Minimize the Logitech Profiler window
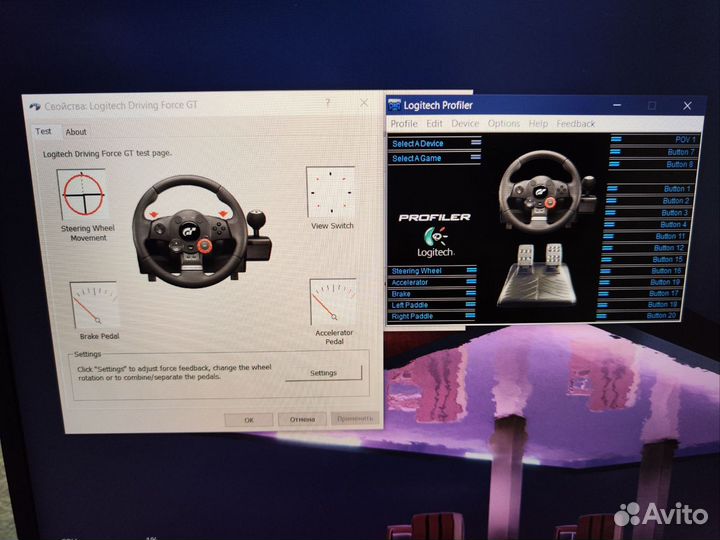Image resolution: width=720 pixels, height=540 pixels. coord(617,105)
